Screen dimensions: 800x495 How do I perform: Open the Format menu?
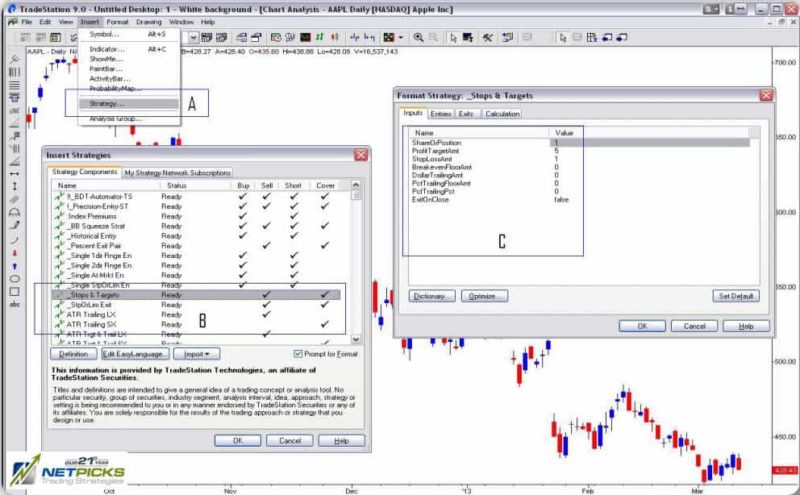coord(117,22)
